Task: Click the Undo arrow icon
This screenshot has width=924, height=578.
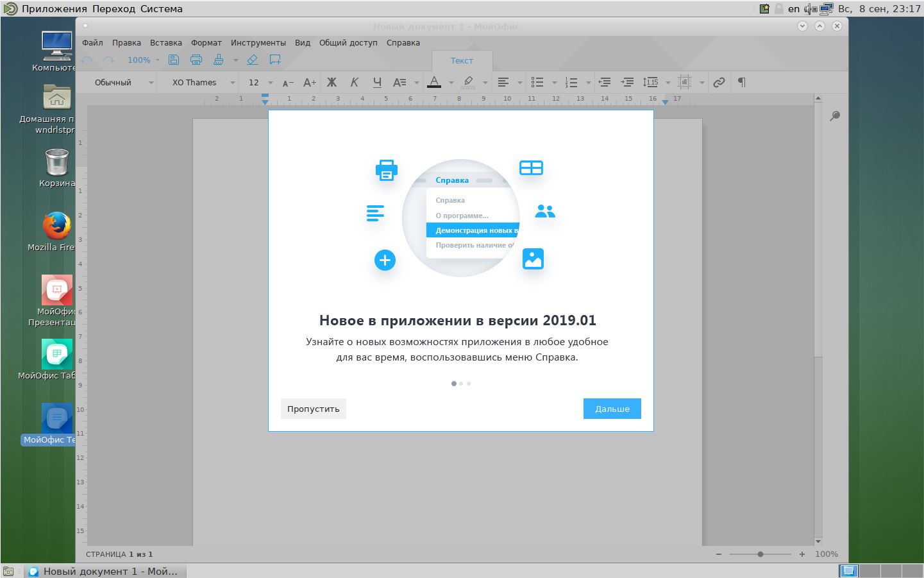Action: point(87,60)
